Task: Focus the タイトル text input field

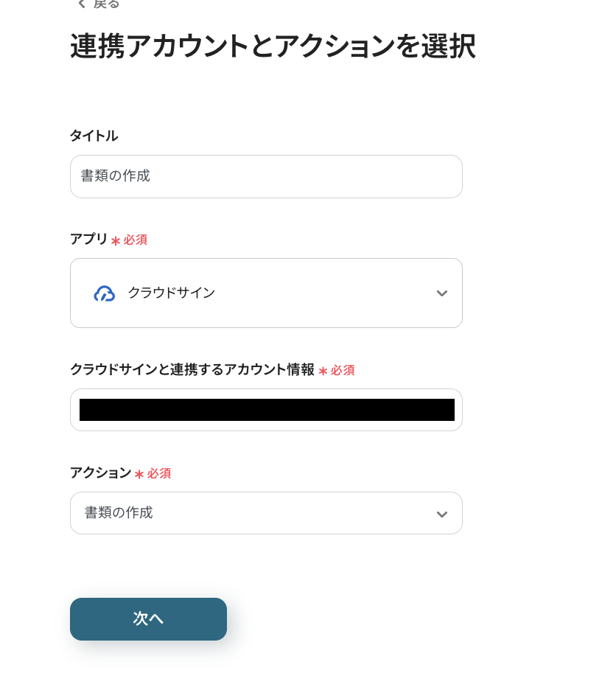Action: click(266, 176)
